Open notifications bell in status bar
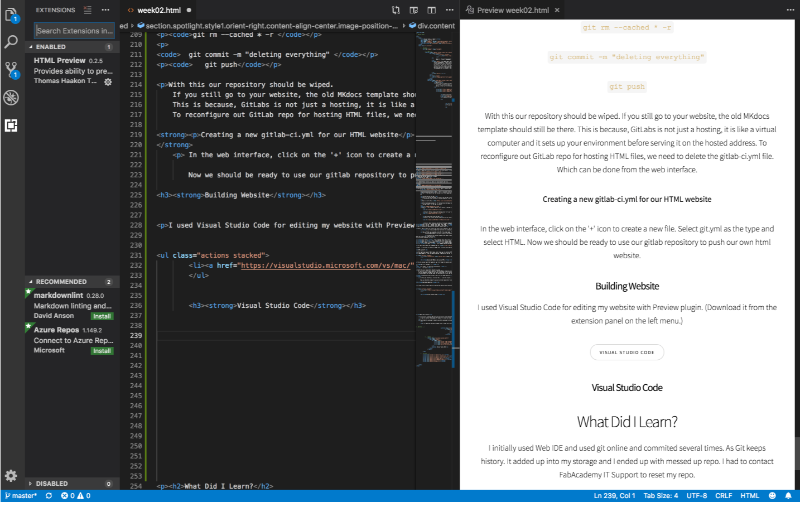The width and height of the screenshot is (800, 507). pos(788,496)
